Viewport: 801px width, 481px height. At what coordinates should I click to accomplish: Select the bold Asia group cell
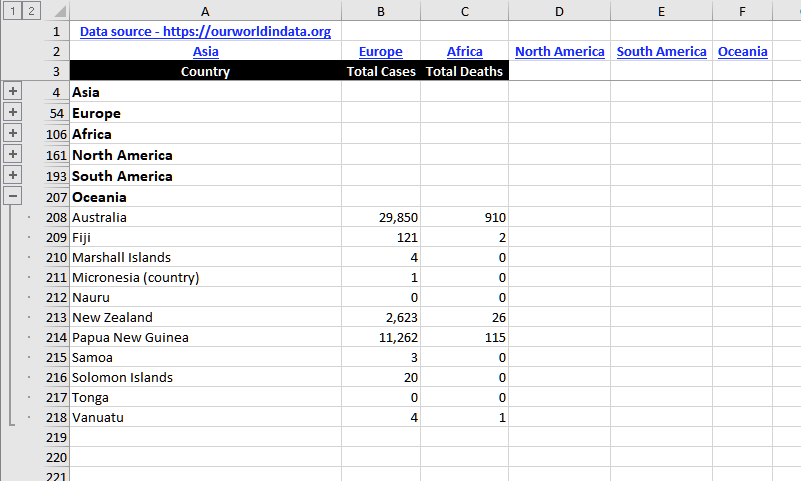[205, 92]
